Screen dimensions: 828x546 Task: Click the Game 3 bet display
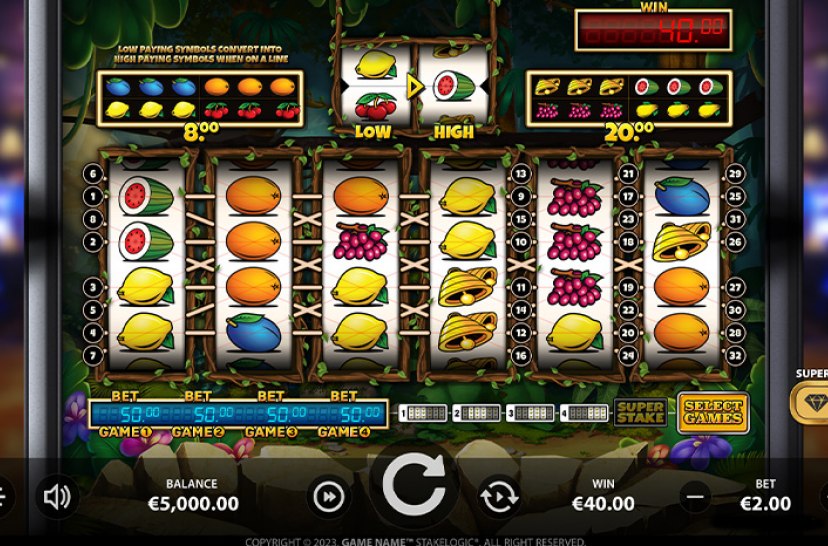pyautogui.click(x=271, y=413)
